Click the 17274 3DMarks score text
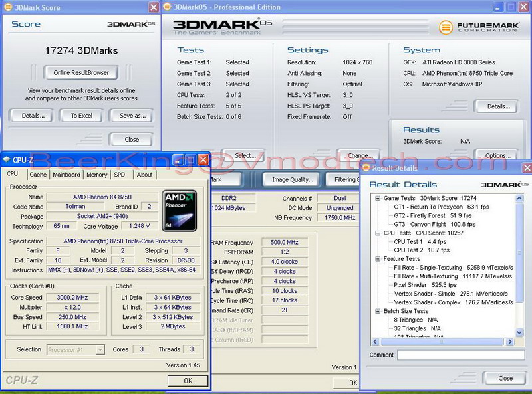 tap(81, 51)
